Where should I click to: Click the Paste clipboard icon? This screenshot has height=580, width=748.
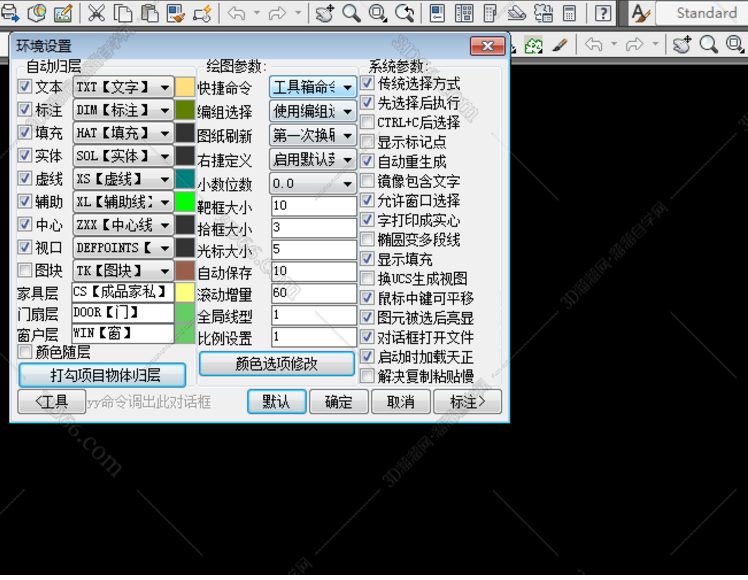pos(150,13)
